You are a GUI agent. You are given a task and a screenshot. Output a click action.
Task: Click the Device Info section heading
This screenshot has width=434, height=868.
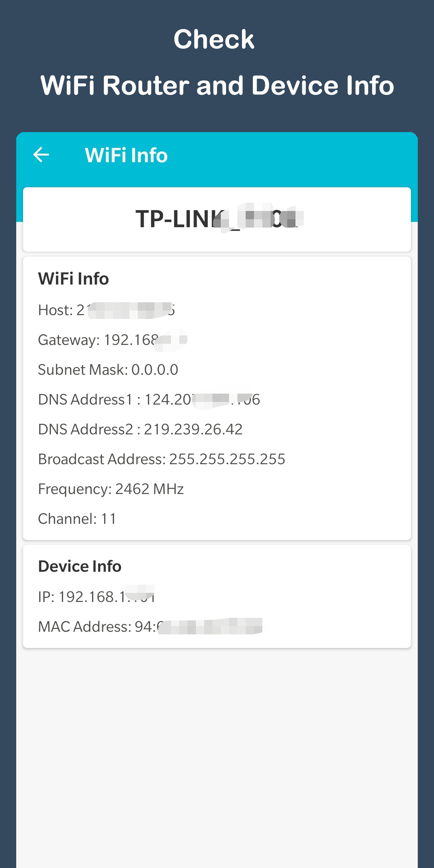[x=79, y=566]
